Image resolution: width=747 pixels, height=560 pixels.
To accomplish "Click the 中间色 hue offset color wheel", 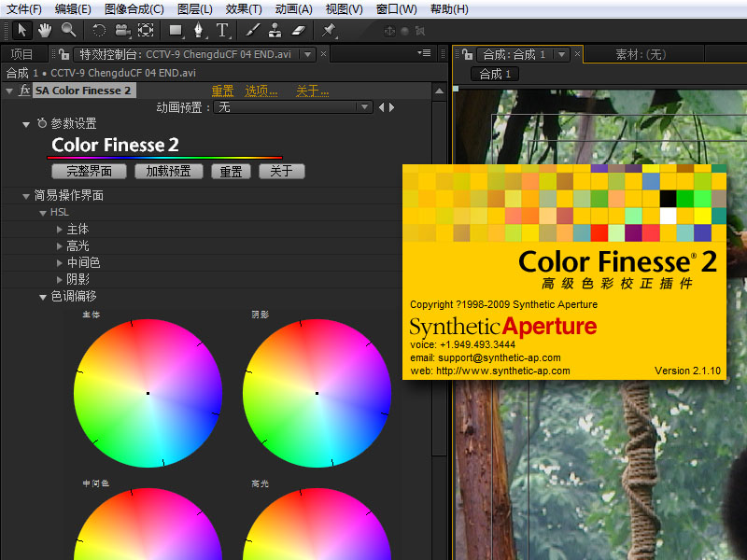I will pyautogui.click(x=148, y=524).
